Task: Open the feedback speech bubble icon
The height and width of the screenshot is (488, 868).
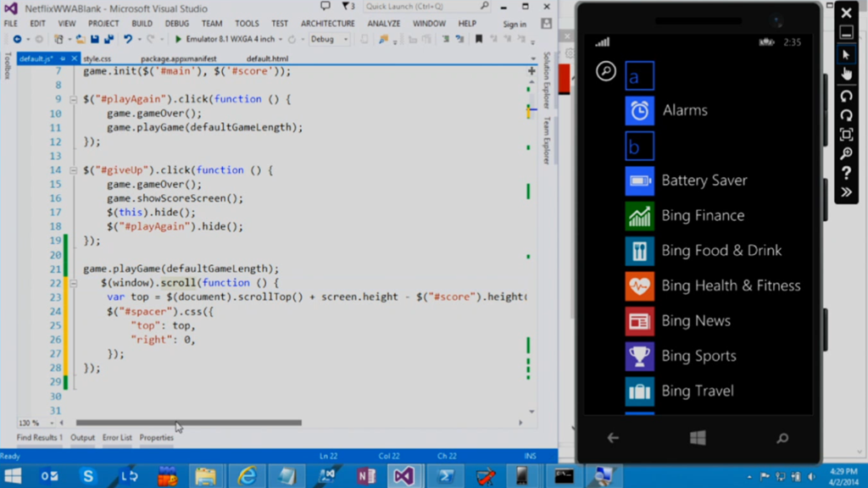Action: pos(325,6)
